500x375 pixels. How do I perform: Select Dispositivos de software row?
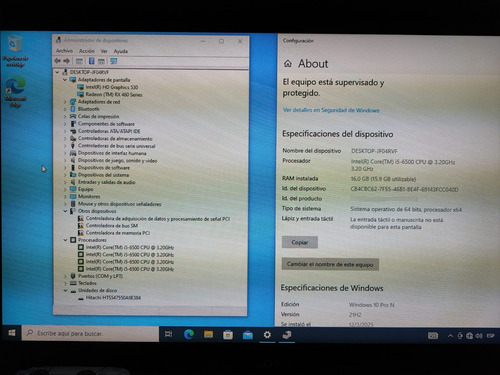(104, 168)
